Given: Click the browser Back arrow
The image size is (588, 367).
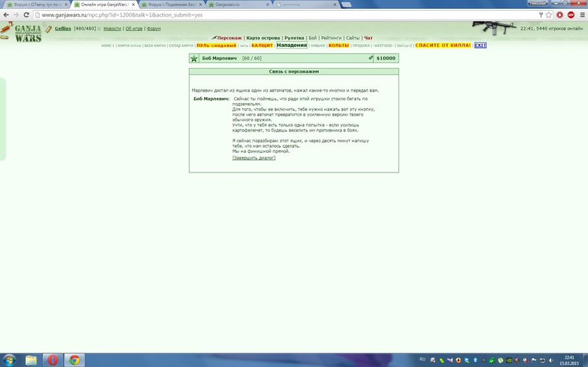Looking at the screenshot, I should [6, 15].
